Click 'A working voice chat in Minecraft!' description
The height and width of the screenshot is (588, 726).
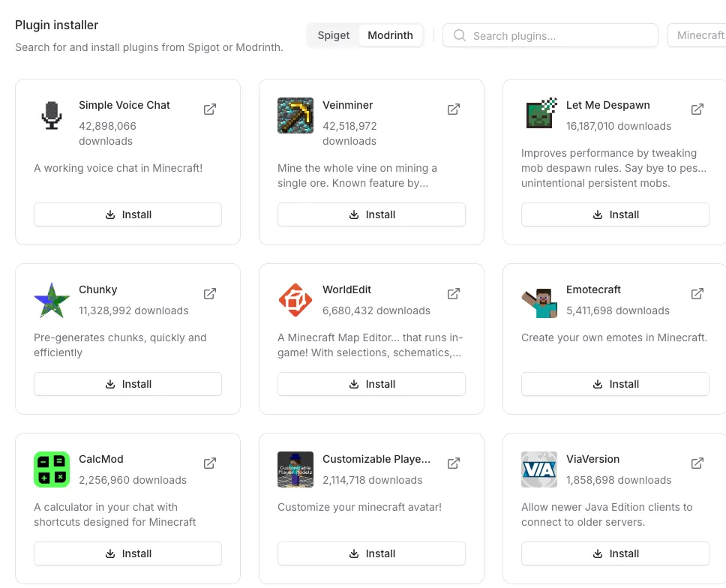coord(118,168)
